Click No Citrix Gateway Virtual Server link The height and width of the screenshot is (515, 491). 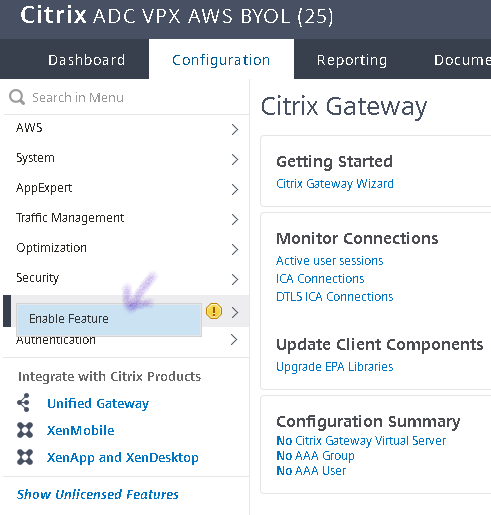point(361,441)
